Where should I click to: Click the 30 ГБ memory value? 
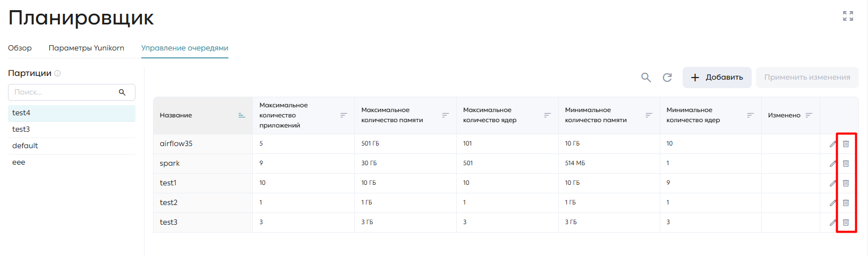coord(369,164)
